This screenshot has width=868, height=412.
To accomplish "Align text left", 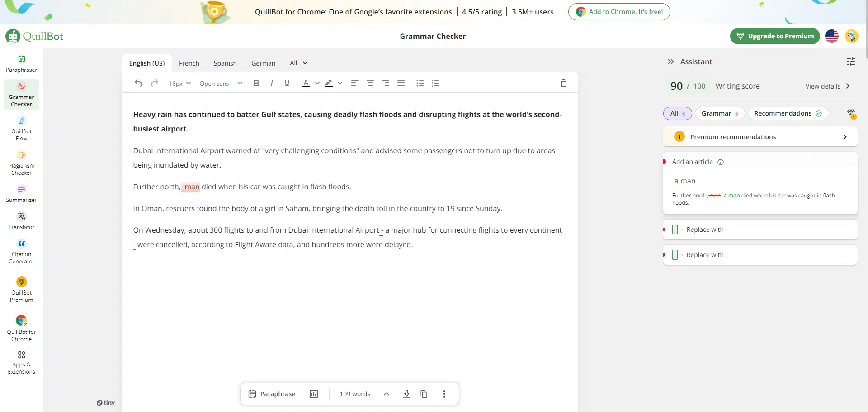I will (x=355, y=83).
